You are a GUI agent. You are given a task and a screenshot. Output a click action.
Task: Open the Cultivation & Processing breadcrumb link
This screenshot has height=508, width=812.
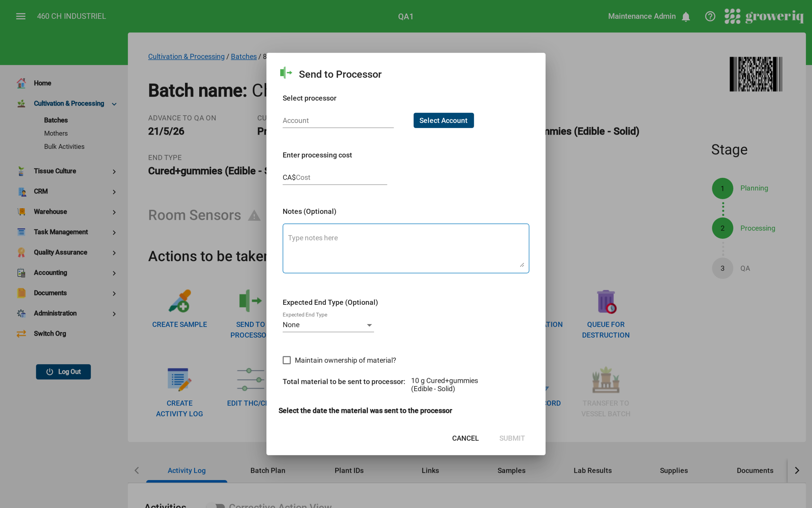pyautogui.click(x=186, y=57)
